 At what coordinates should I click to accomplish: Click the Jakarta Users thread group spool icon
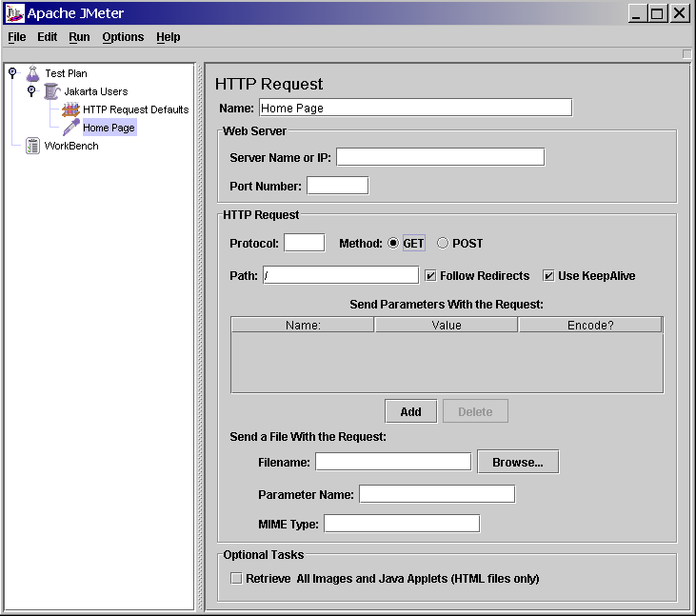52,91
